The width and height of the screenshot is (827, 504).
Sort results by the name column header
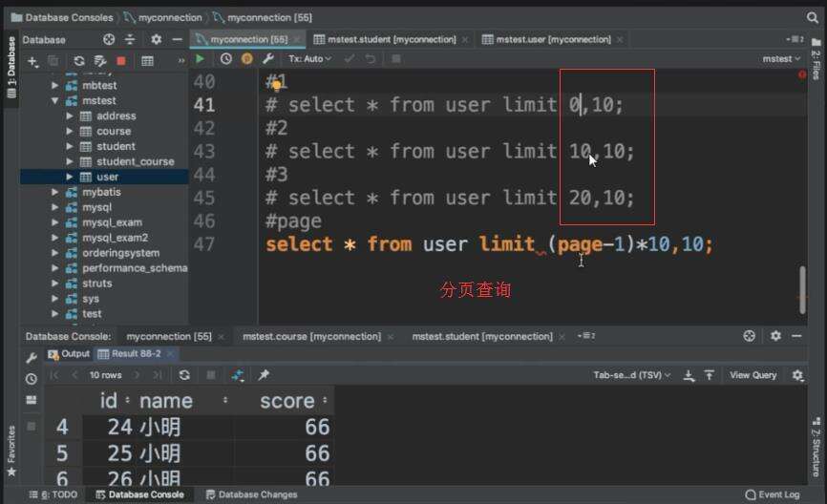coord(165,401)
